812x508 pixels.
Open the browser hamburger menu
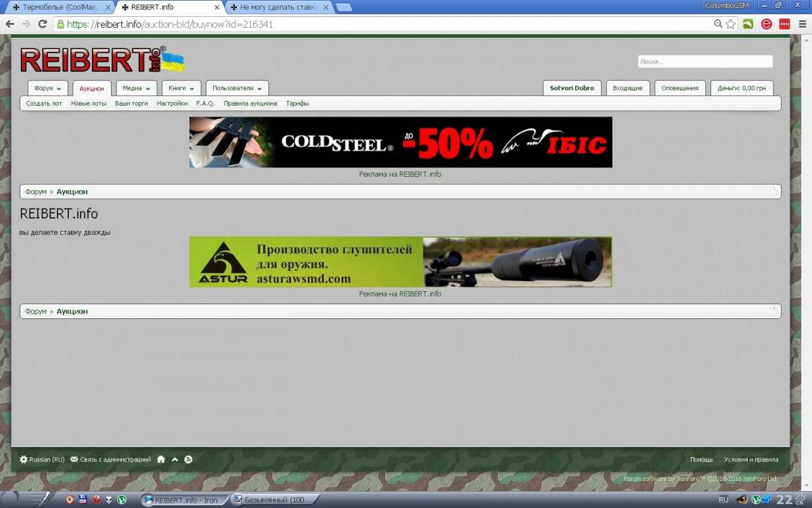coord(803,24)
